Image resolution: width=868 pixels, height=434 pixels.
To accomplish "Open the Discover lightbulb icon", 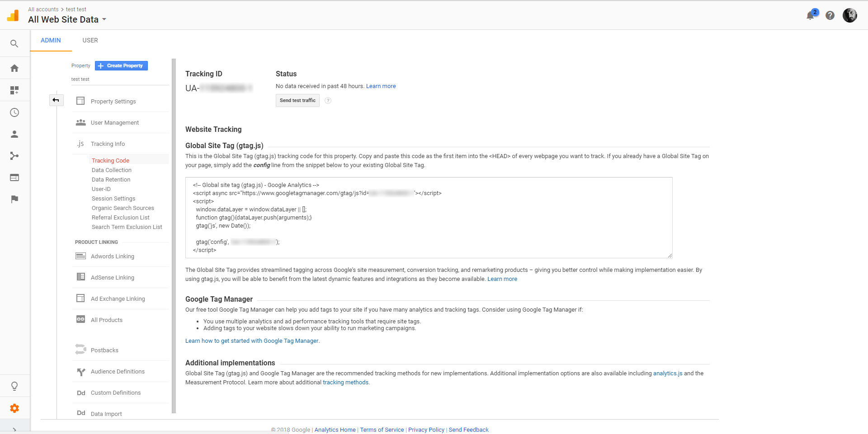I will tap(14, 386).
